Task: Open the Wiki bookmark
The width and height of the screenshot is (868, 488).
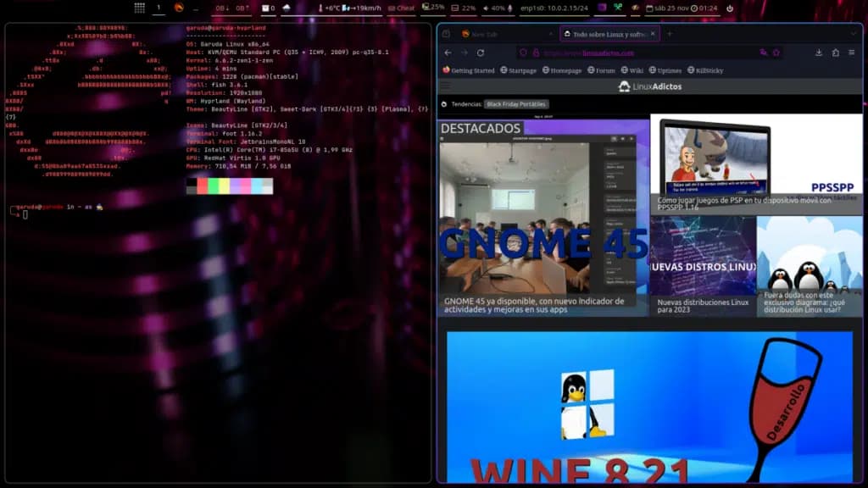Action: point(632,70)
